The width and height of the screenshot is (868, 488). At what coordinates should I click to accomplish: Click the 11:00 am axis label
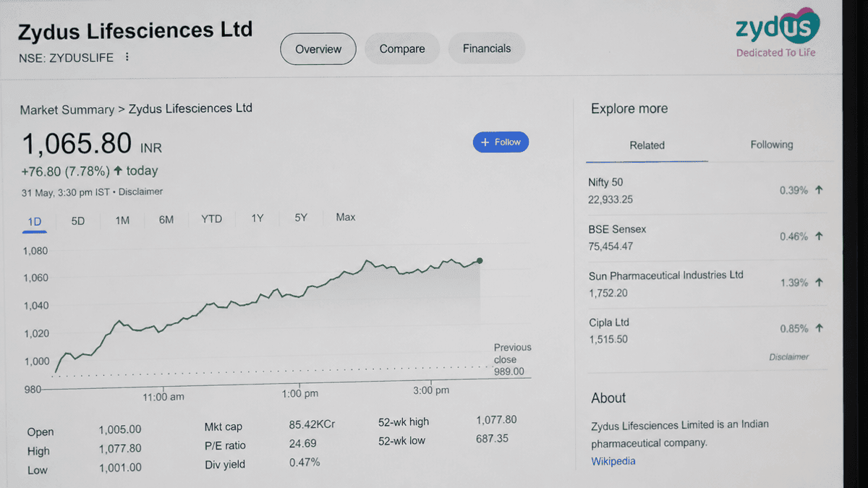pos(163,397)
